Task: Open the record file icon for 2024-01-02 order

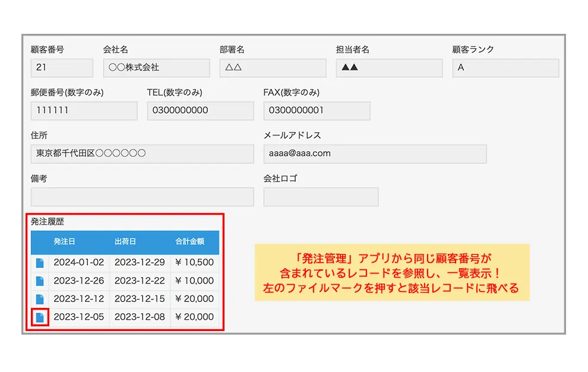Action: [40, 263]
